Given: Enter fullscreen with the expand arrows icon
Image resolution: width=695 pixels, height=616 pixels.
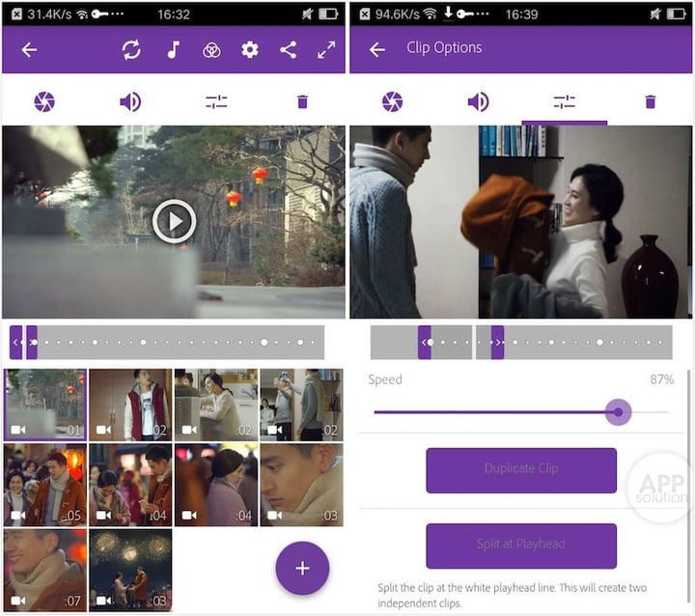Looking at the screenshot, I should click(326, 50).
